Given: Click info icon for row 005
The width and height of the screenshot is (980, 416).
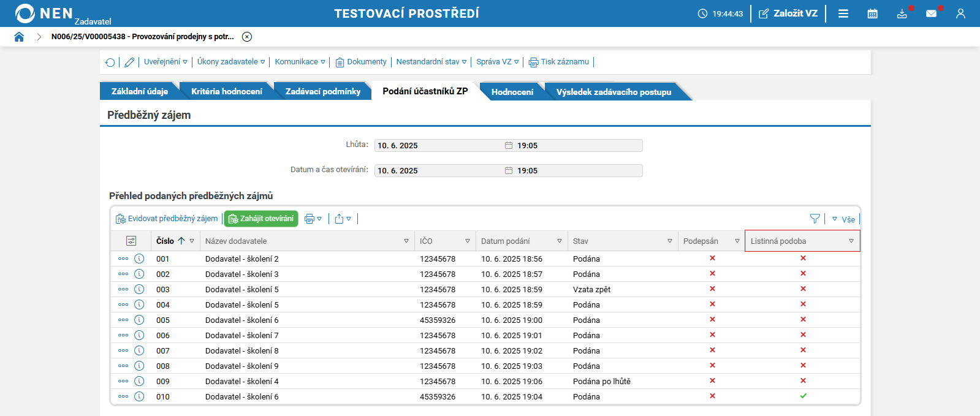Looking at the screenshot, I should 139,320.
